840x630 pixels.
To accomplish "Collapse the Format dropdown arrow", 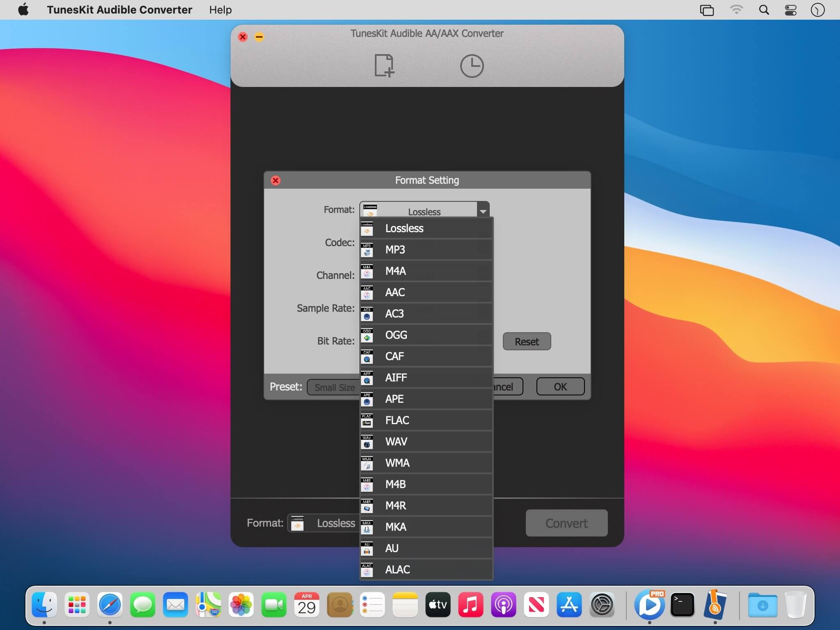I will click(x=483, y=210).
